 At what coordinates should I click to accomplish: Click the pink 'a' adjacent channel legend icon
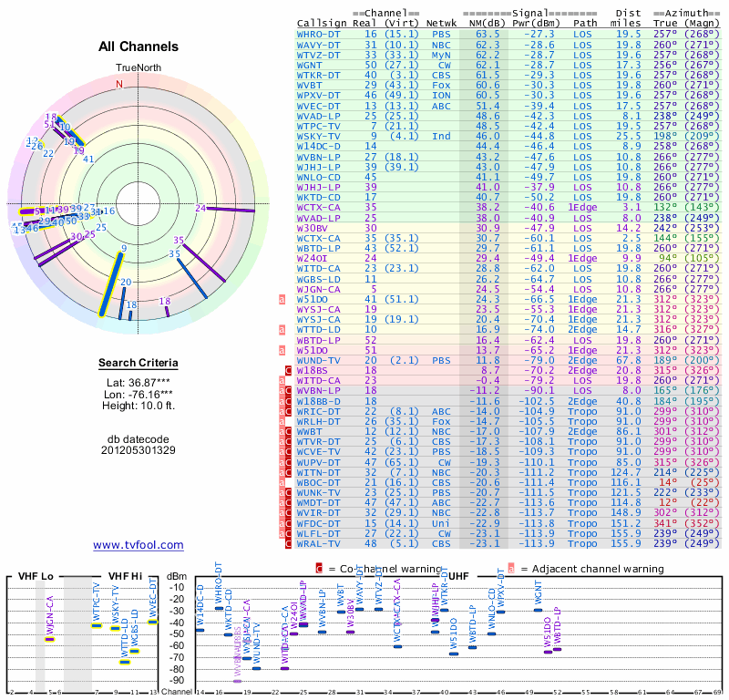[x=511, y=569]
